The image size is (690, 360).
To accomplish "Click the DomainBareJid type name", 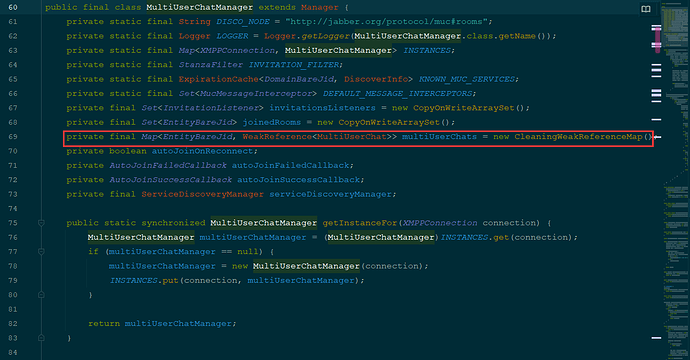I will pos(298,79).
